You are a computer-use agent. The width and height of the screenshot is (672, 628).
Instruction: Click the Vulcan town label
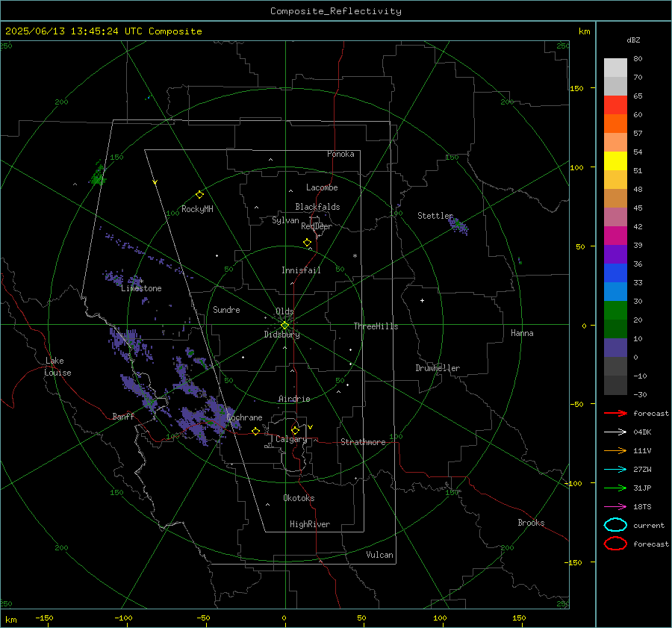point(379,555)
